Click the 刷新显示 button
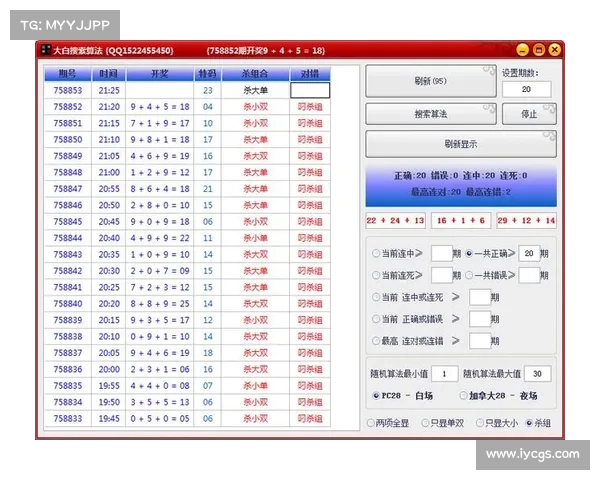Screen dimensions: 600x480 click(x=461, y=144)
